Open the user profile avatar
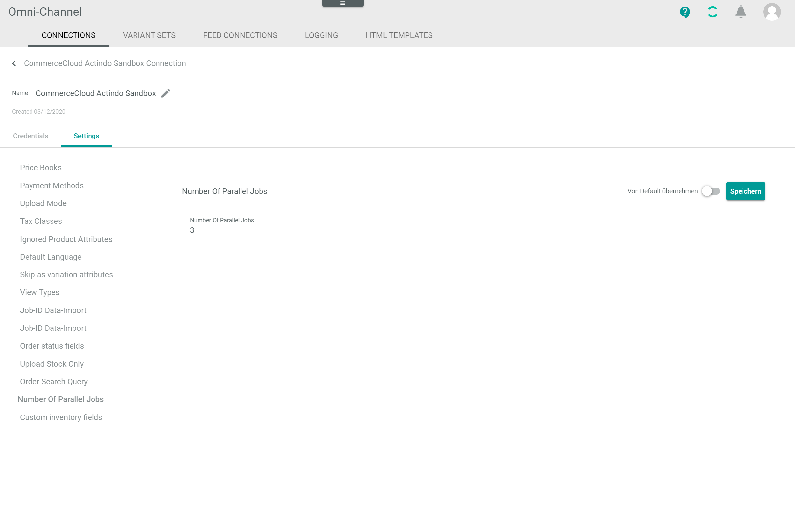Image resolution: width=795 pixels, height=532 pixels. (772, 12)
